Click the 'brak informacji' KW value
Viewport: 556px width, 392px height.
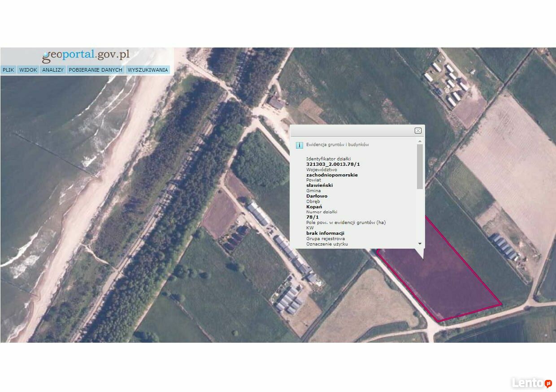pyautogui.click(x=325, y=233)
